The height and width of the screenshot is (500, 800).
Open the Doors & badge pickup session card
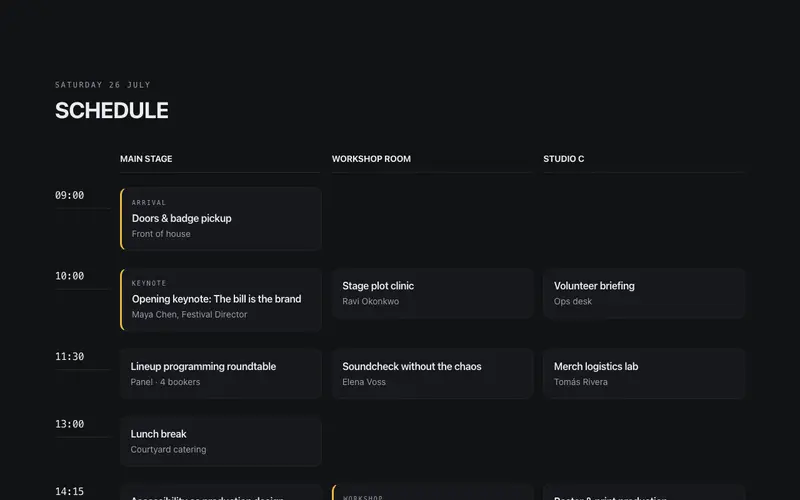coord(220,219)
